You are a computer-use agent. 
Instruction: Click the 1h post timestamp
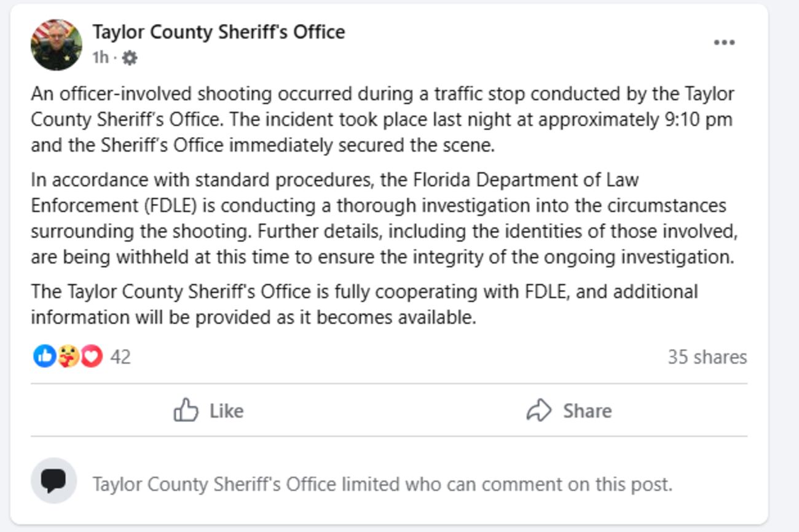point(100,58)
